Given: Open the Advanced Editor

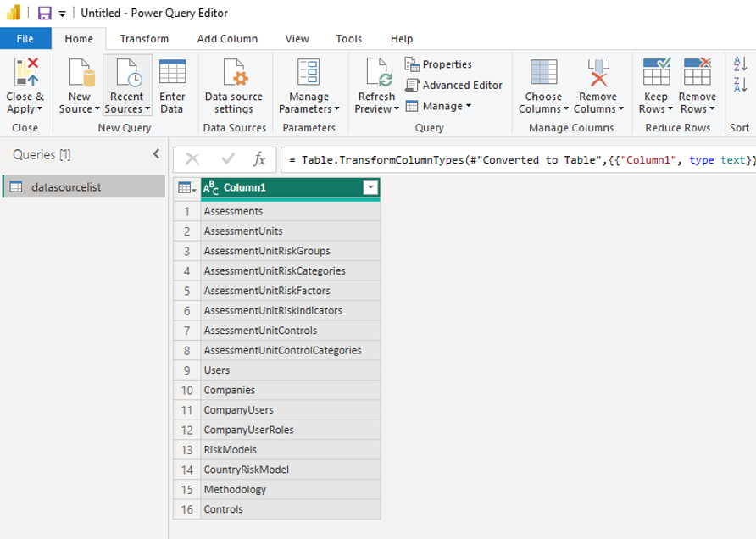Looking at the screenshot, I should click(454, 86).
